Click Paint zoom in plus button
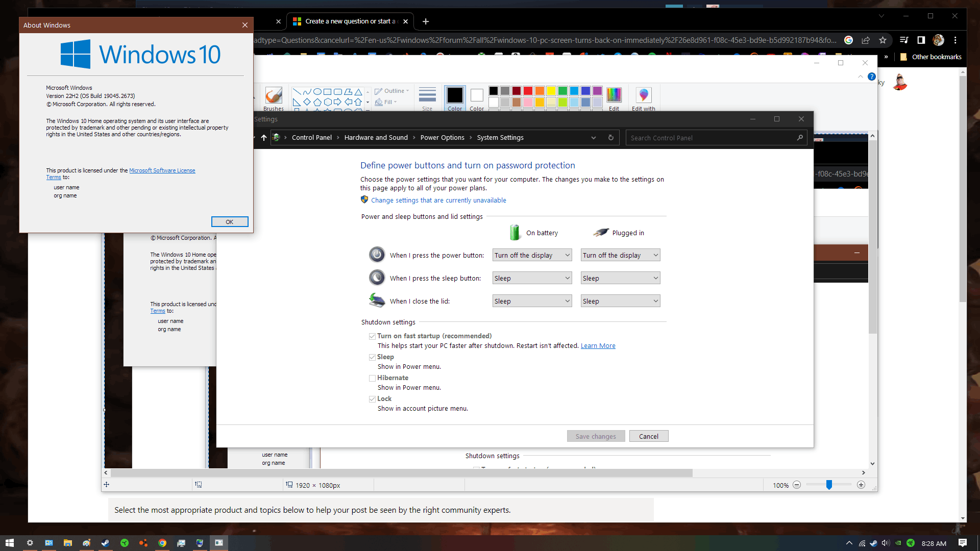 pos(861,485)
